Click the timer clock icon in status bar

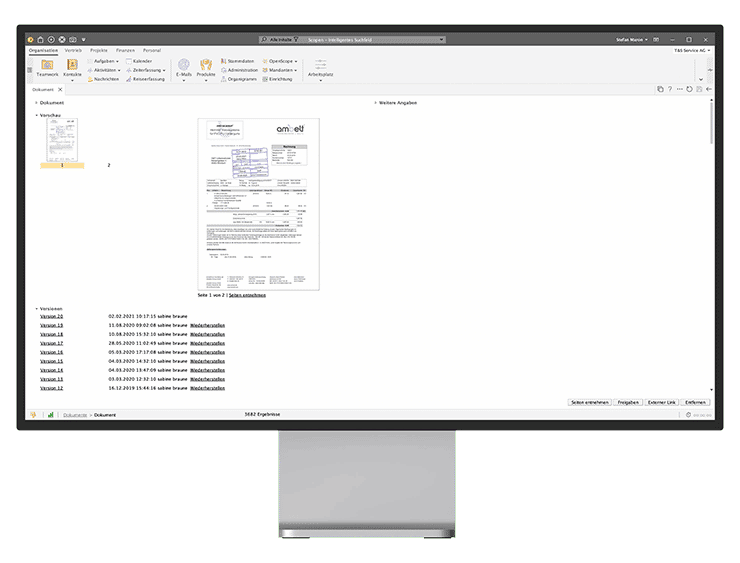689,415
